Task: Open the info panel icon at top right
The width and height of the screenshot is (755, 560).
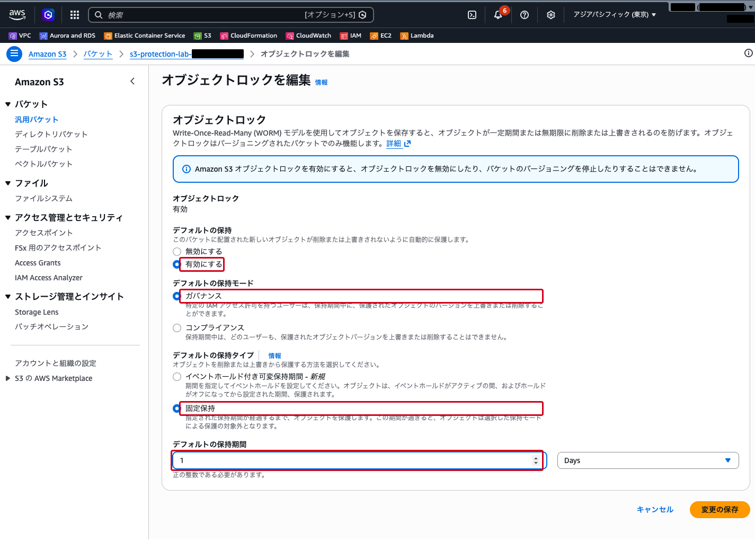Action: click(x=748, y=53)
